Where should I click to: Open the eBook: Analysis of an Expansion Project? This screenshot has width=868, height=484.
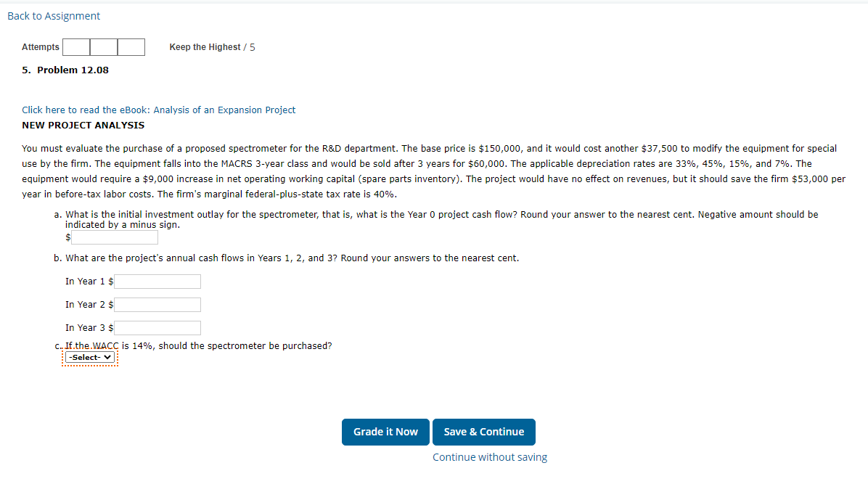coord(158,110)
